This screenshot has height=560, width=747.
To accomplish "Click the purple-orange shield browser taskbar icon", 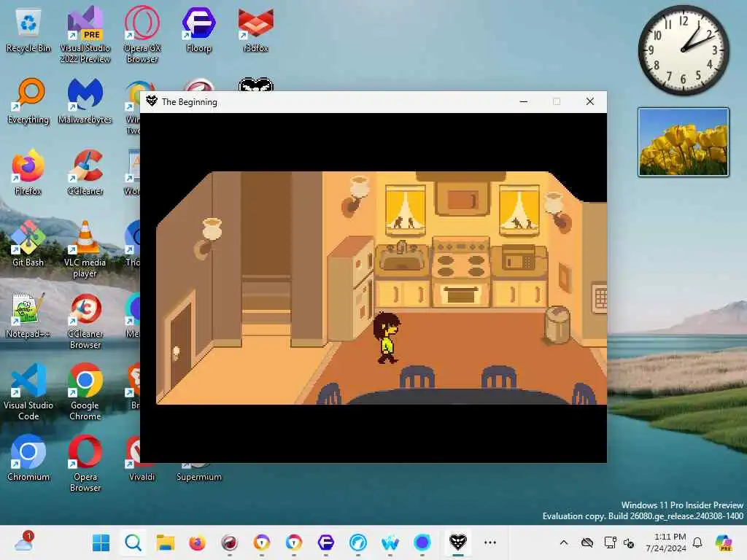I will tap(262, 542).
